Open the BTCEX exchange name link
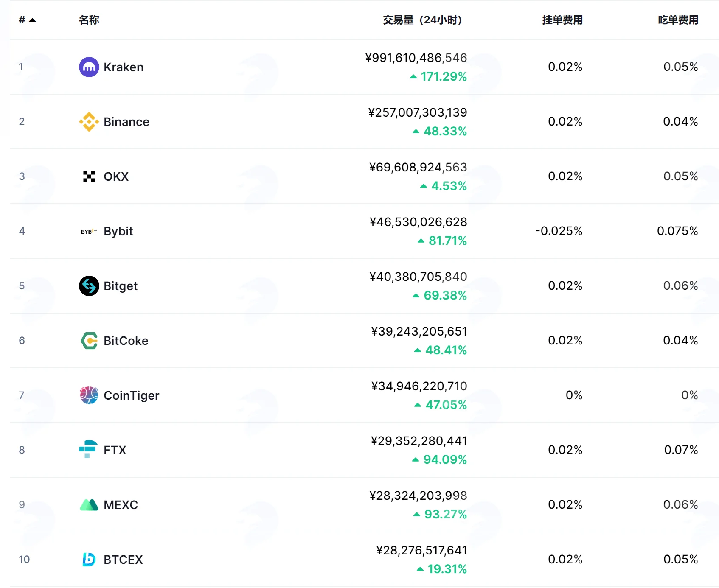 click(123, 560)
